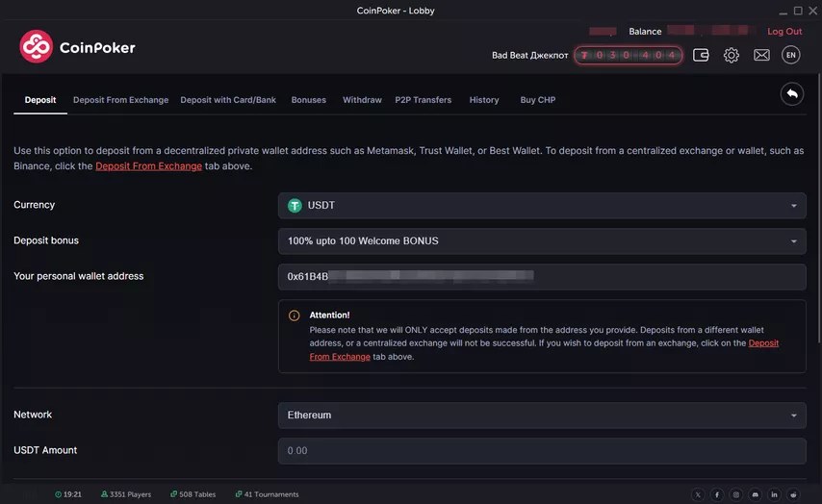Click the Deposit bonus label
The height and width of the screenshot is (504, 822).
click(x=46, y=240)
